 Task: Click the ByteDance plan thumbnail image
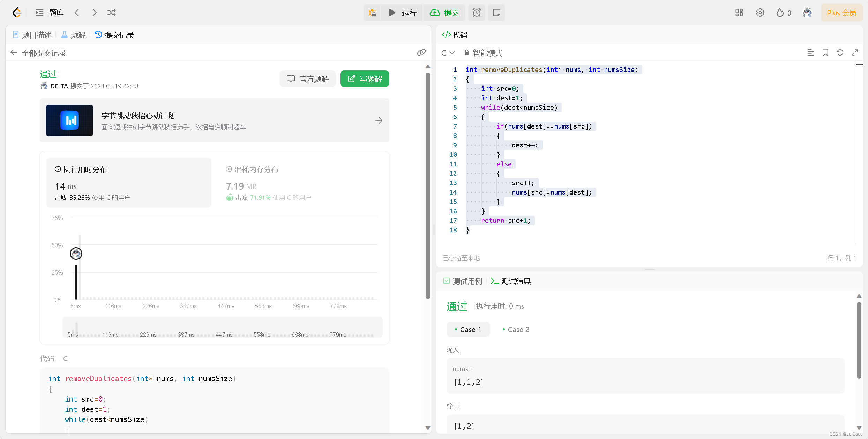(69, 120)
